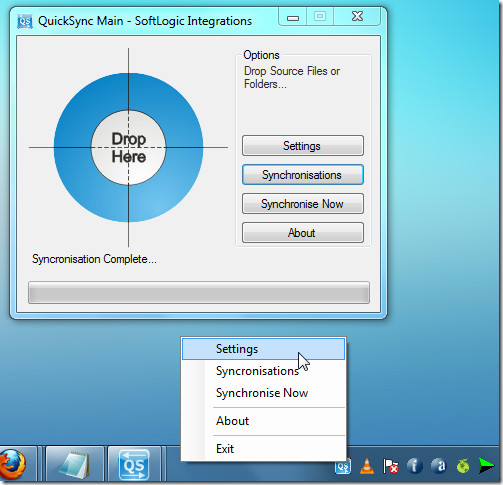The image size is (503, 485).
Task: Click the QuickSync icon in the title bar
Action: coord(25,21)
